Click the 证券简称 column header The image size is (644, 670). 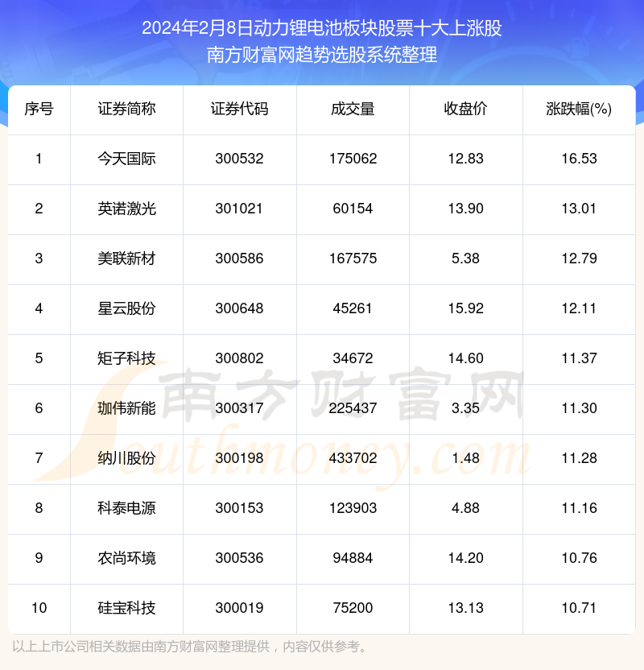click(x=127, y=109)
